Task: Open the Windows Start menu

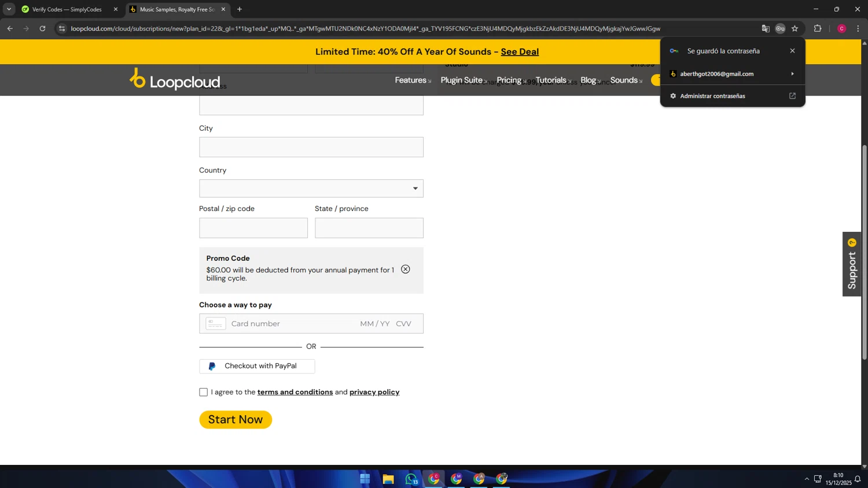Action: [x=365, y=479]
